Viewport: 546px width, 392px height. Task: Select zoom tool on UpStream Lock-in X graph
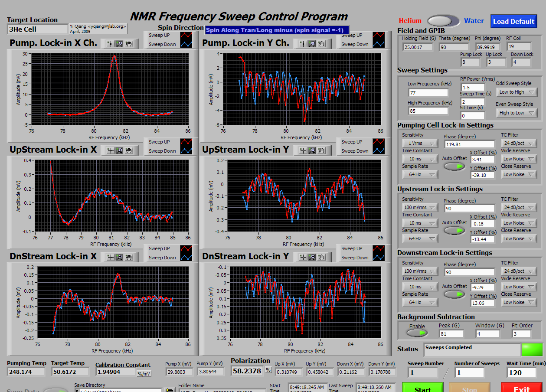(x=120, y=150)
